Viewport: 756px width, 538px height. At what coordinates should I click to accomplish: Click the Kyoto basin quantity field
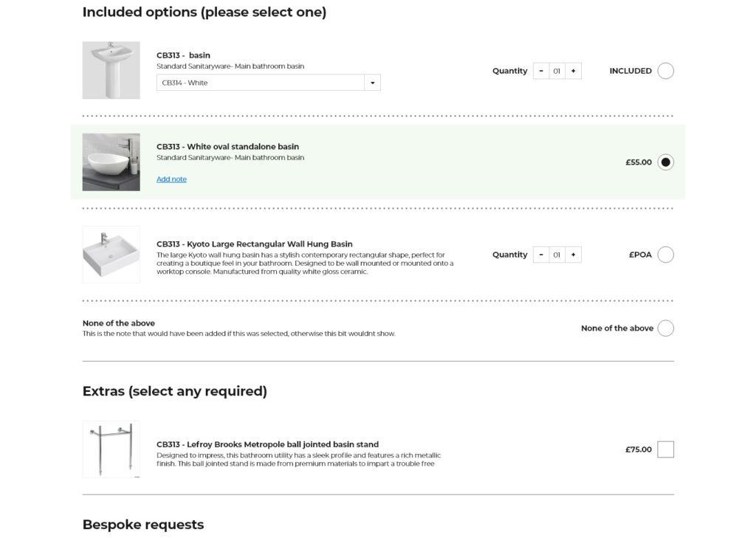557,255
